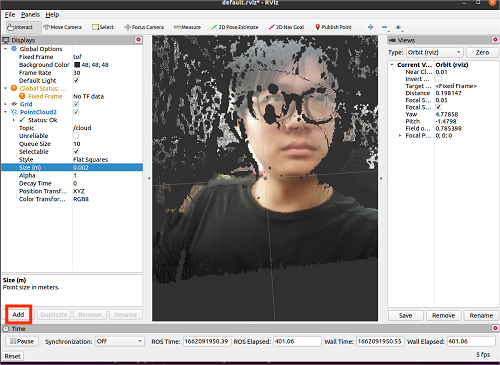Choose the Select tool in toolbar

click(x=103, y=27)
